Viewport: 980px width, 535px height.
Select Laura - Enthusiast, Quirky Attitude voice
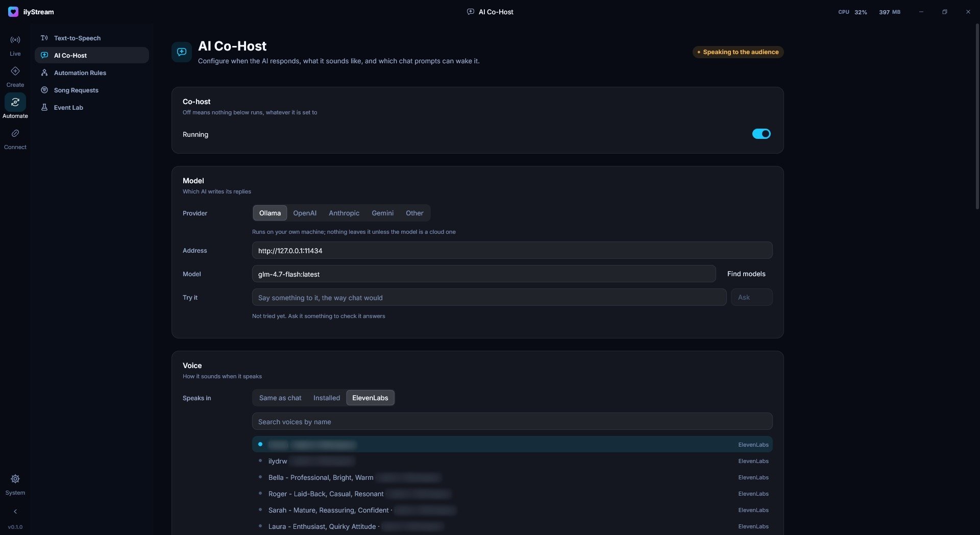tap(512, 526)
